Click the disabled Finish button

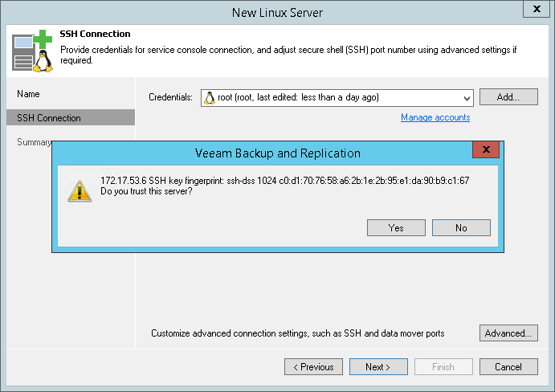pos(443,367)
